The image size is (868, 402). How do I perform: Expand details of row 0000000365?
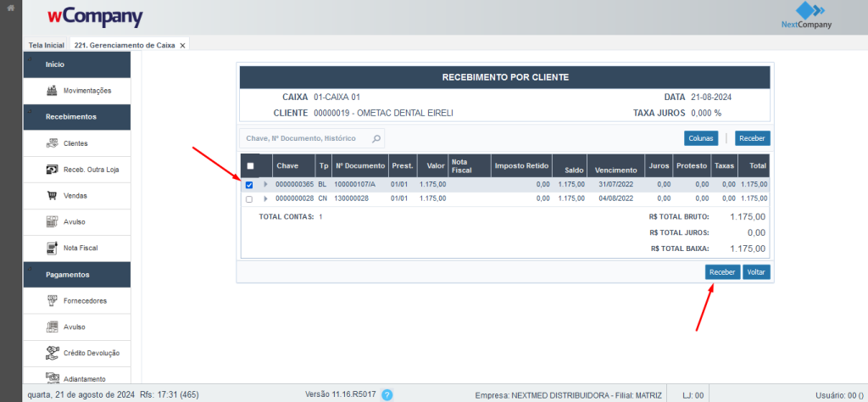click(x=265, y=185)
